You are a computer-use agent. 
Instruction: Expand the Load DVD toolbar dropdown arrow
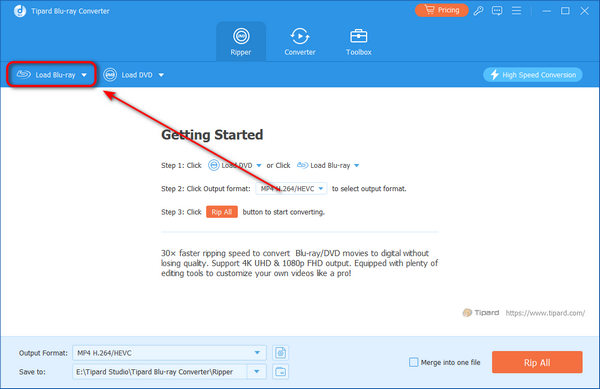[161, 75]
